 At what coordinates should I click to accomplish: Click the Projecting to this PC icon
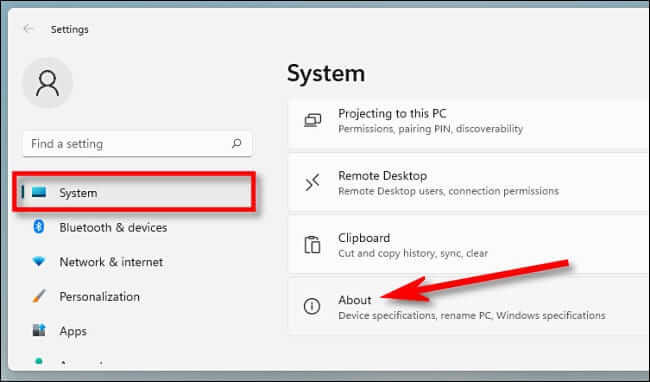pyautogui.click(x=313, y=121)
